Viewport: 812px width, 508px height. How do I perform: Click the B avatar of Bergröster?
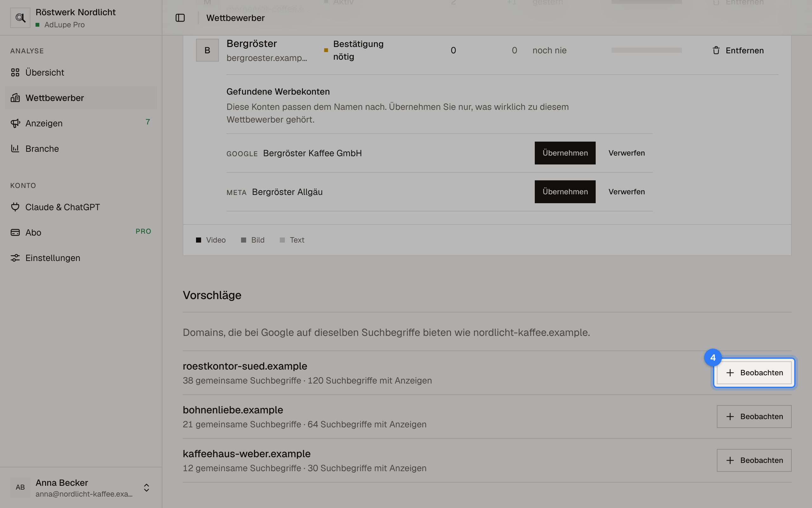pyautogui.click(x=207, y=50)
